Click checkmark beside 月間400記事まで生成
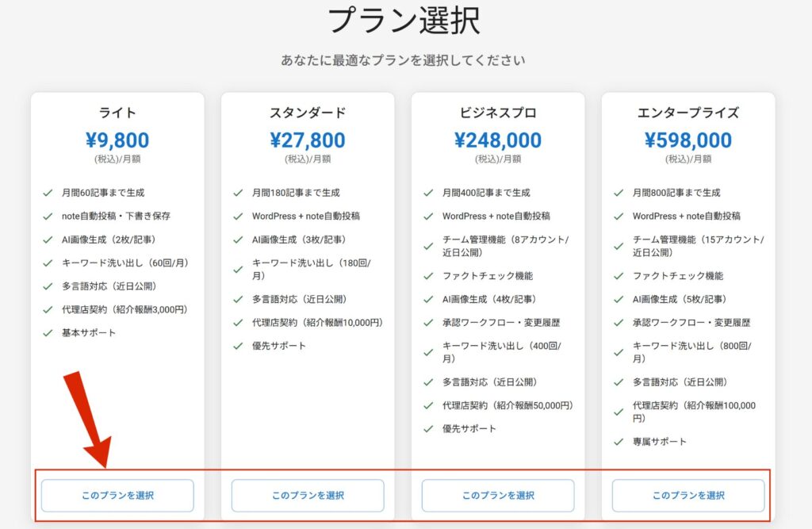 point(428,193)
